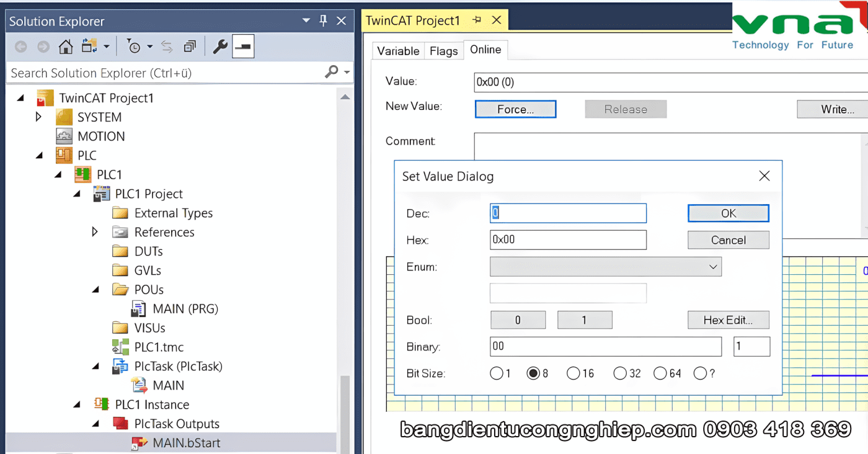Click the PLC node icon
This screenshot has width=868, height=454.
[64, 156]
